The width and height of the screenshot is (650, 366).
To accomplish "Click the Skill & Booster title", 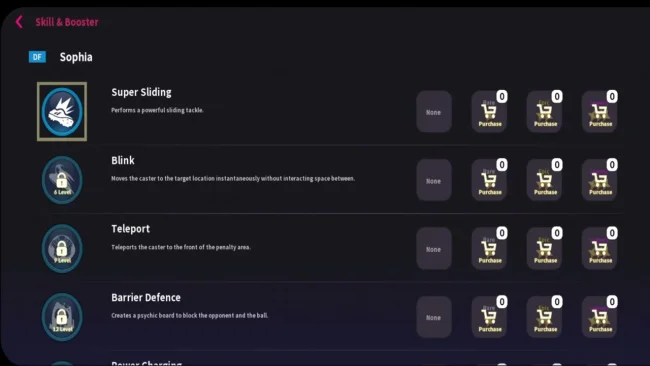I will click(x=67, y=22).
